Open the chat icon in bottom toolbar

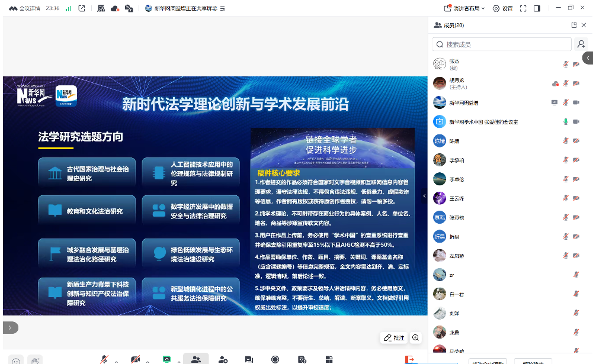click(x=249, y=359)
